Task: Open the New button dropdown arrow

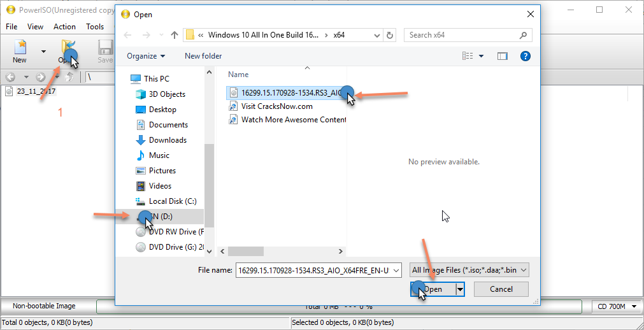Action: [x=43, y=52]
